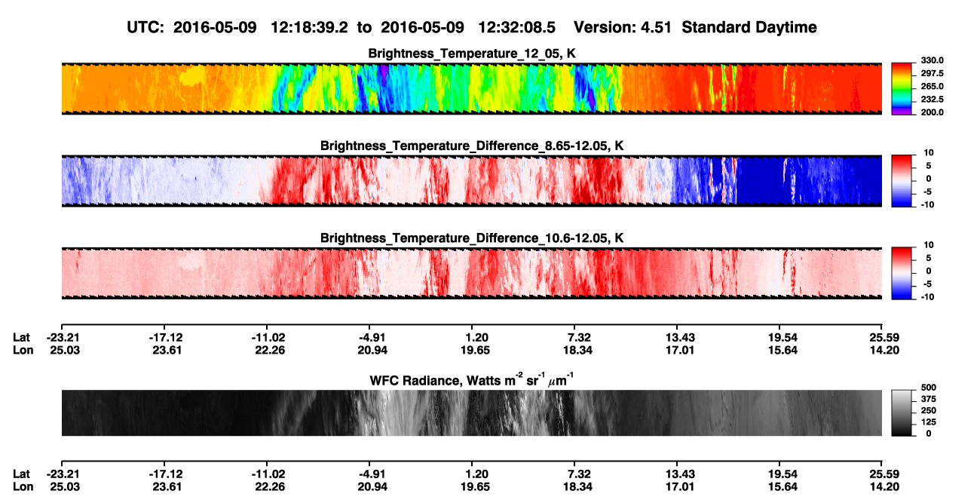Image resolution: width=980 pixels, height=503 pixels.
Task: Click the 'Version: 4.51 Standard Daytime' text
Action: tap(695, 27)
